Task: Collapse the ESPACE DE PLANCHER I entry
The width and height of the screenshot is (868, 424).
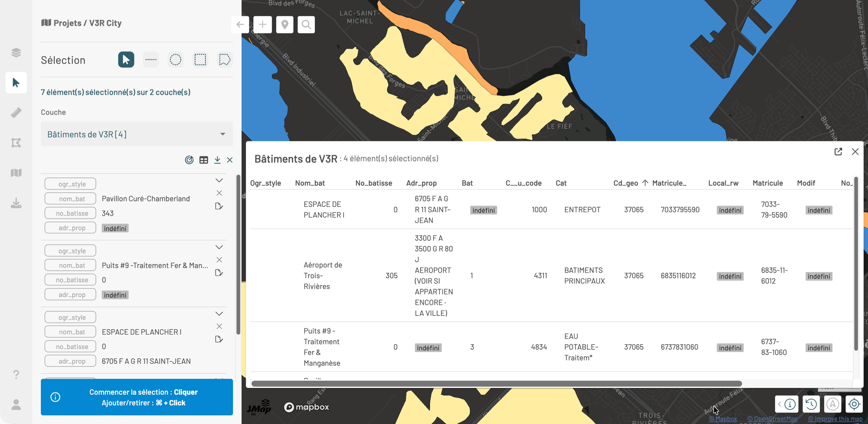Action: coord(219,314)
